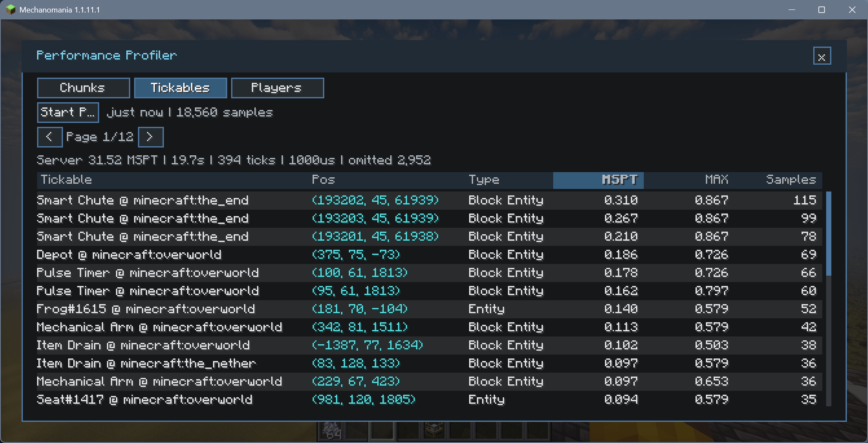Minimize the Mechanomania window
The height and width of the screenshot is (443, 868).
[x=792, y=9]
